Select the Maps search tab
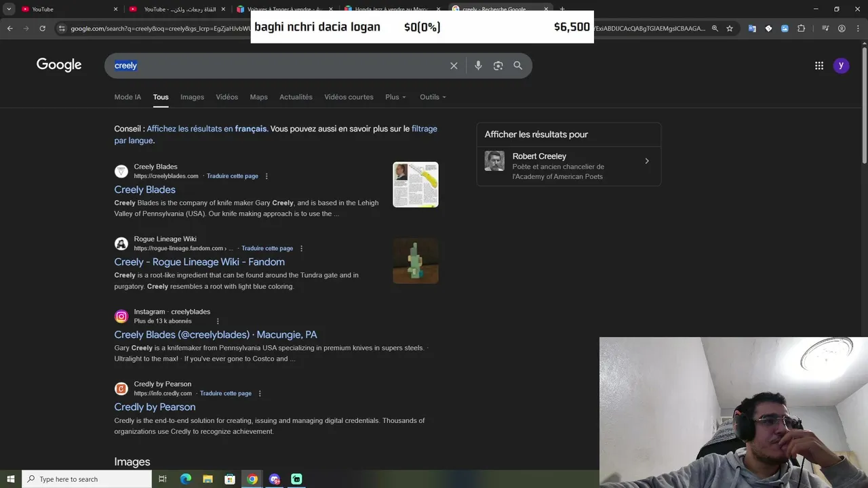The width and height of the screenshot is (868, 488). click(258, 97)
